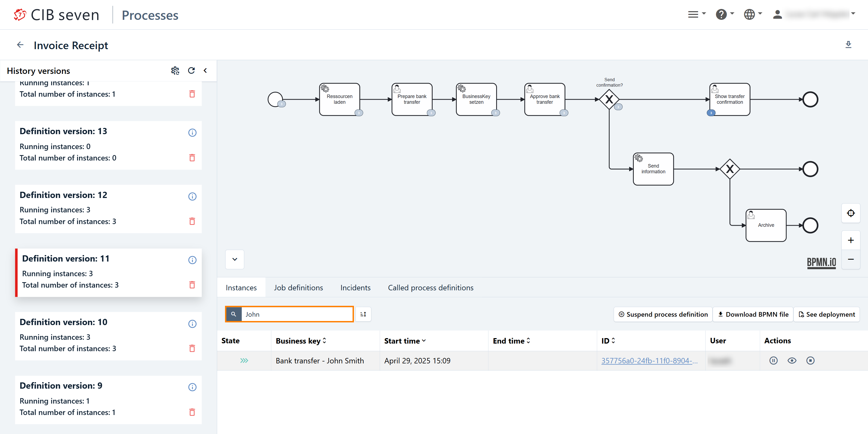Zoom out the BPMN diagram
Image resolution: width=868 pixels, height=434 pixels.
point(850,259)
